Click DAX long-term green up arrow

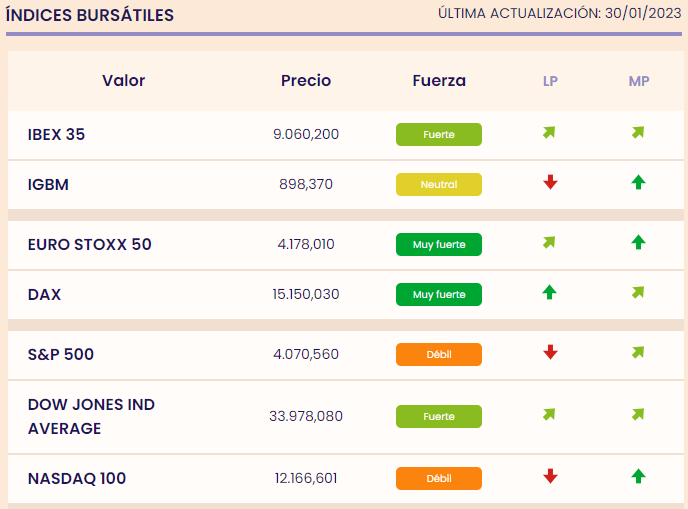pos(549,292)
